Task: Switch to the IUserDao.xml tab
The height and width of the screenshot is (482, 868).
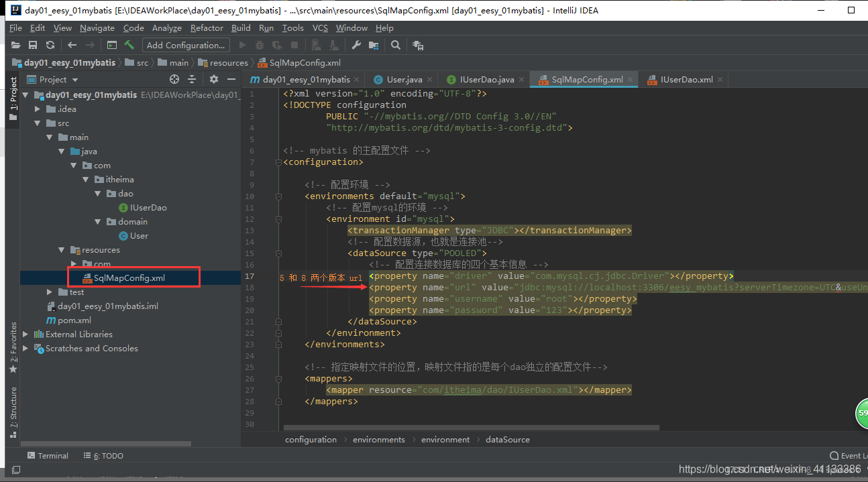Action: [684, 79]
